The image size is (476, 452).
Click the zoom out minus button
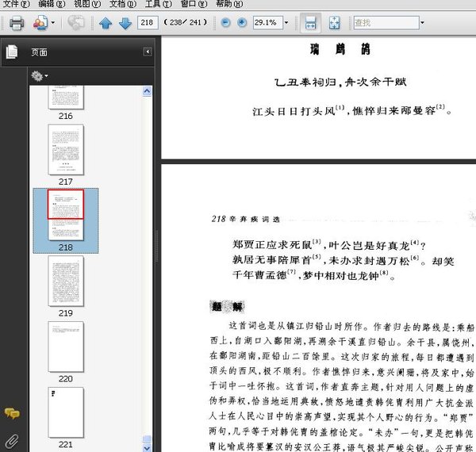(226, 23)
